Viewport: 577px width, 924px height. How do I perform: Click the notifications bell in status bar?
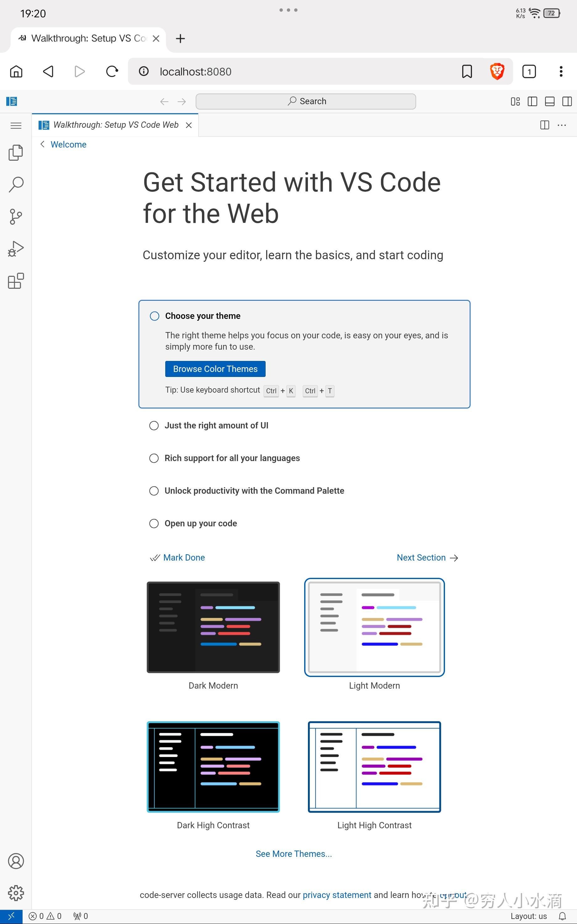click(562, 916)
